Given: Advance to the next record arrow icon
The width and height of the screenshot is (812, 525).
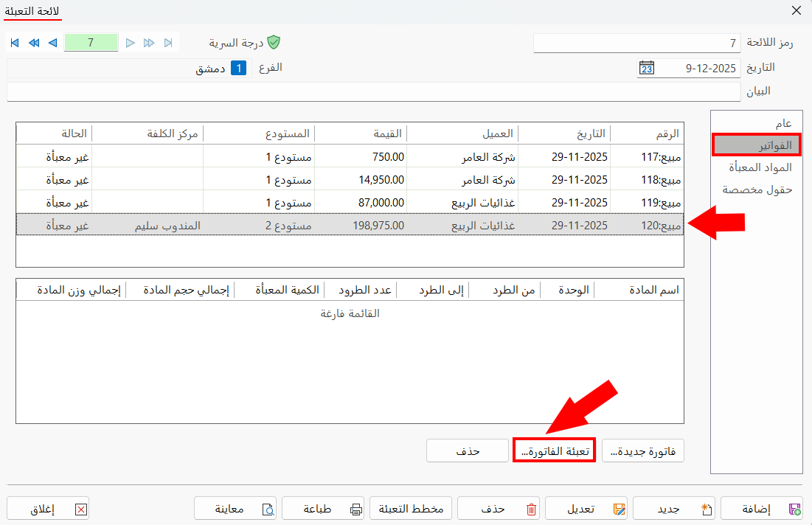Looking at the screenshot, I should point(131,43).
